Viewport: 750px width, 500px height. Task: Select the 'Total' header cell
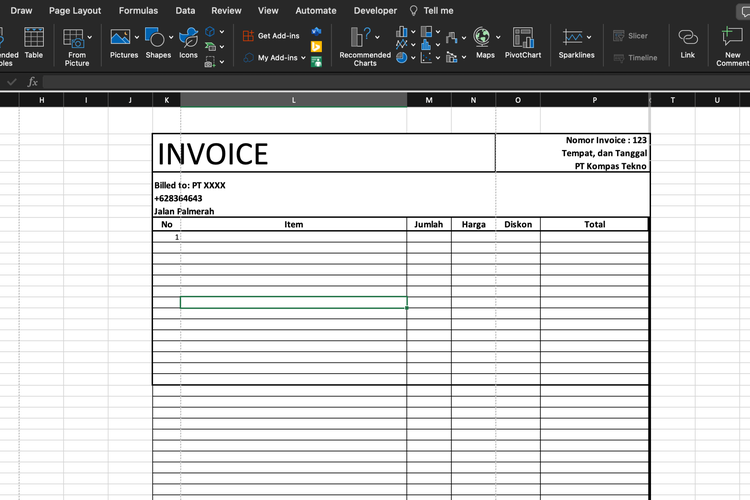click(595, 224)
